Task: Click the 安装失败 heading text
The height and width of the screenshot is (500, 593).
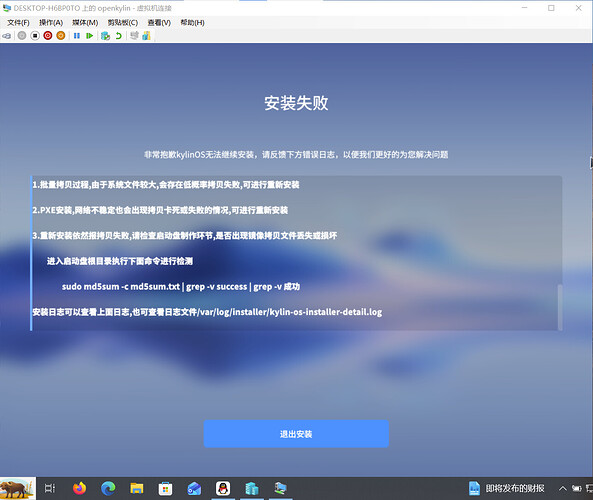Action: coord(296,103)
